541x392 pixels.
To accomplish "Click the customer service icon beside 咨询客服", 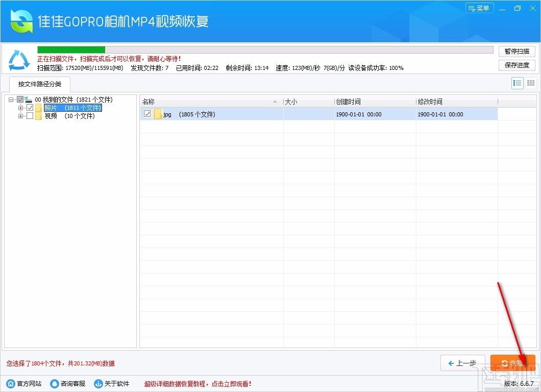I will coord(55,384).
